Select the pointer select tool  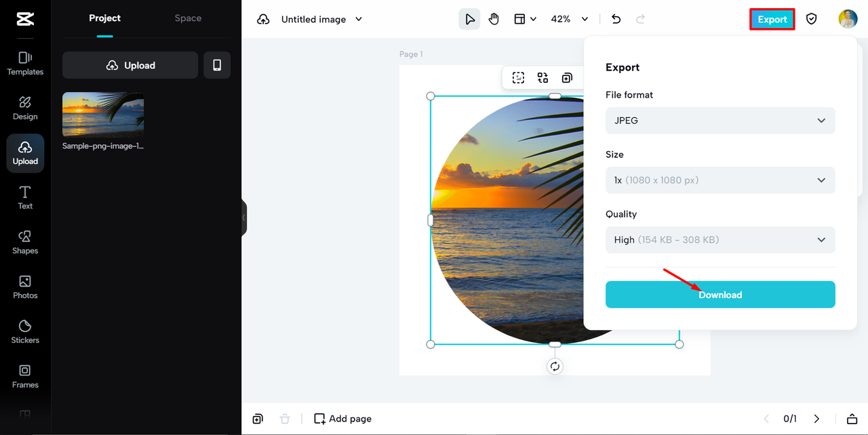point(469,19)
